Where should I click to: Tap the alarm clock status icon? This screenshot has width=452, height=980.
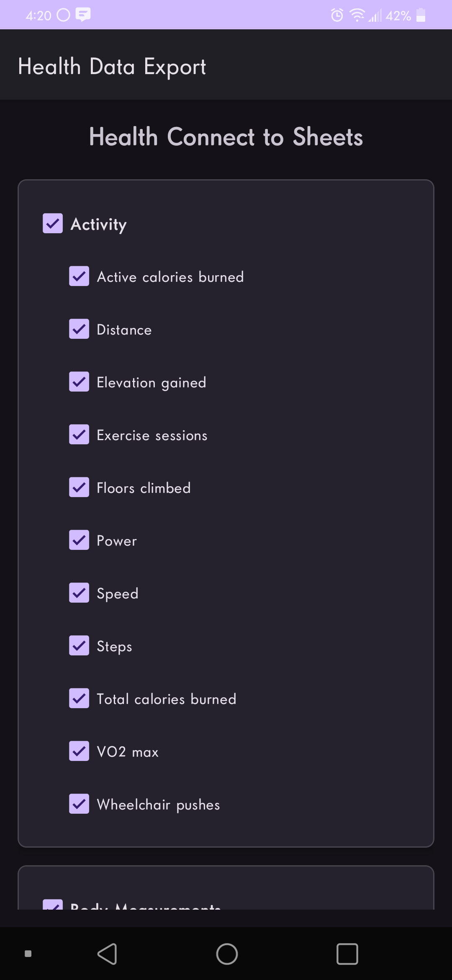tap(337, 15)
